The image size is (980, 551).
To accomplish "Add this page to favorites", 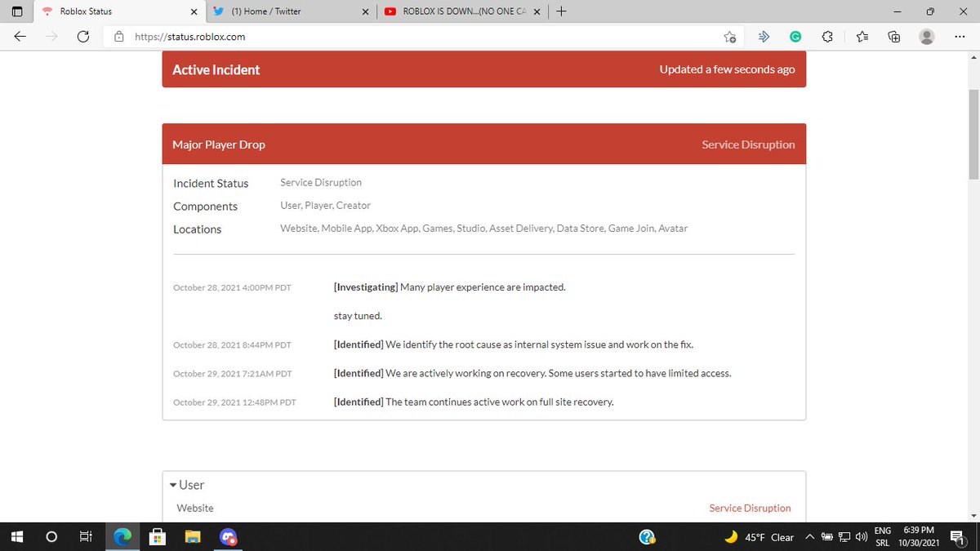I will coord(729,37).
